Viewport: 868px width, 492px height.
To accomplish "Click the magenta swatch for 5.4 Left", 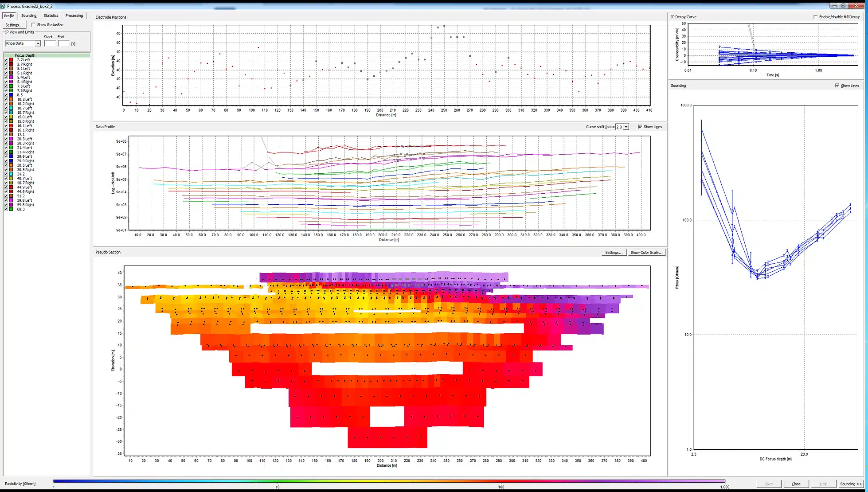I will point(11,78).
